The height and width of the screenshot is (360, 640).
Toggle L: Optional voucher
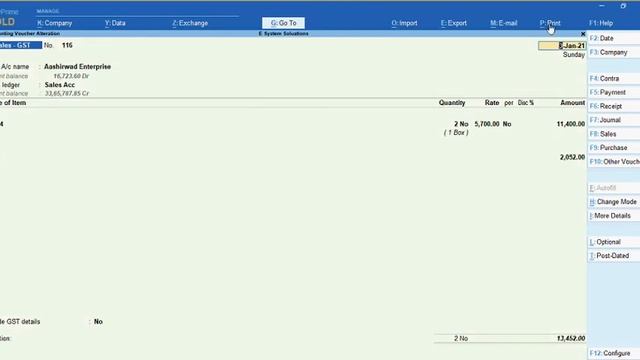[x=613, y=242]
